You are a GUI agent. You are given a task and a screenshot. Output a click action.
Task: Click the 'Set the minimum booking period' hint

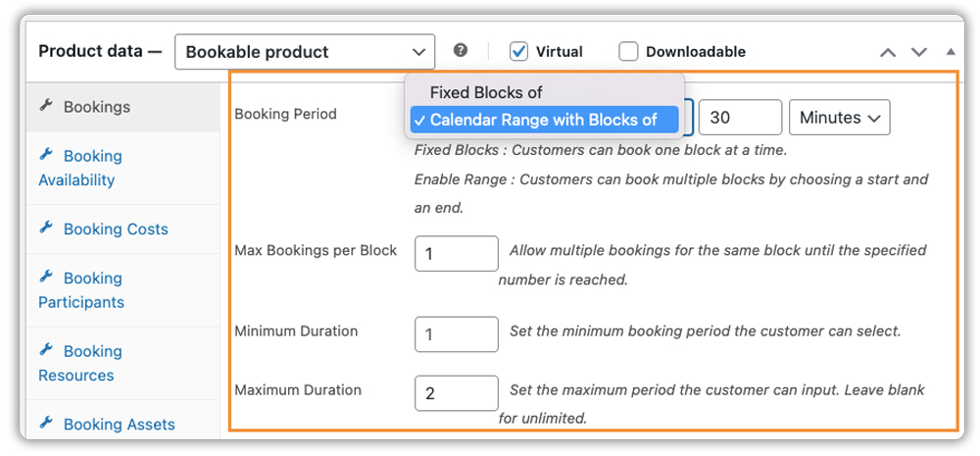(705, 330)
